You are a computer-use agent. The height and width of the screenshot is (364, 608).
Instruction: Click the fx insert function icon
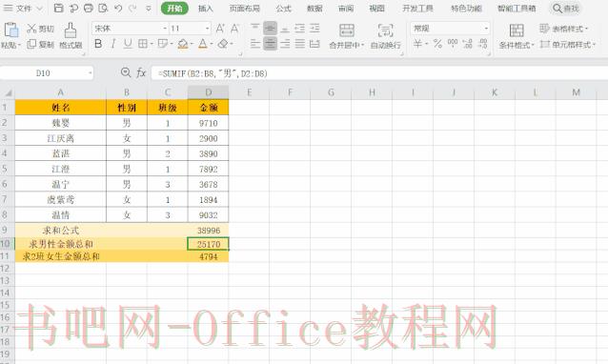(141, 72)
